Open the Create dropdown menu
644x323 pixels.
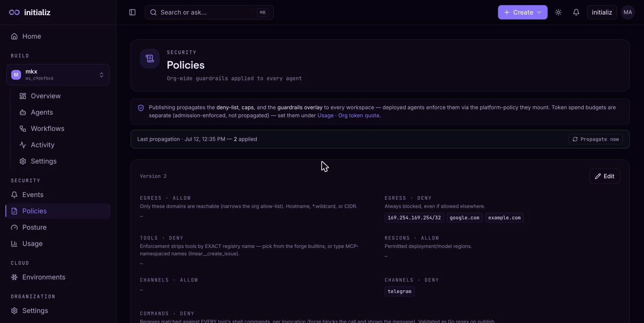coord(523,13)
